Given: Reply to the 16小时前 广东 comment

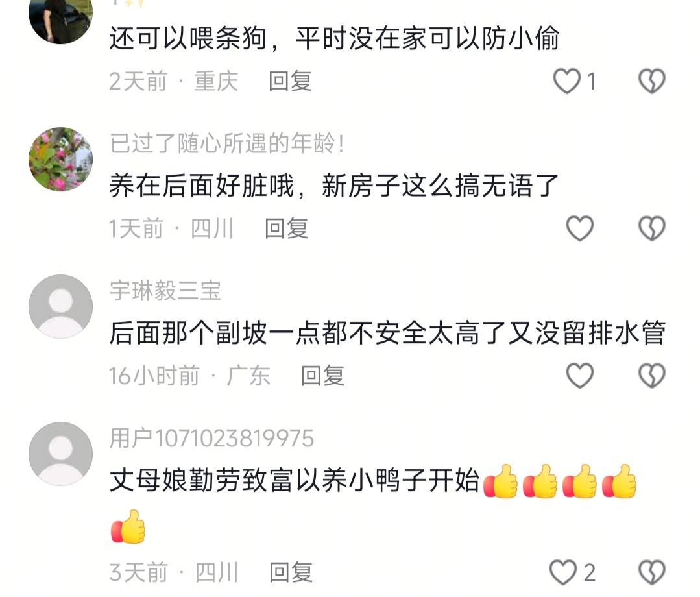Looking at the screenshot, I should pyautogui.click(x=323, y=375).
